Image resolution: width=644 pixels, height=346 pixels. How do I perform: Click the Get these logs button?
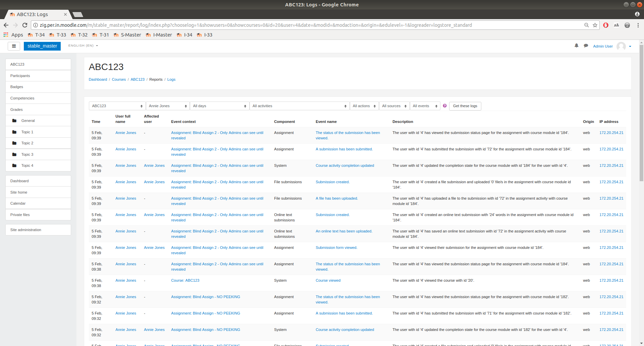coord(465,106)
